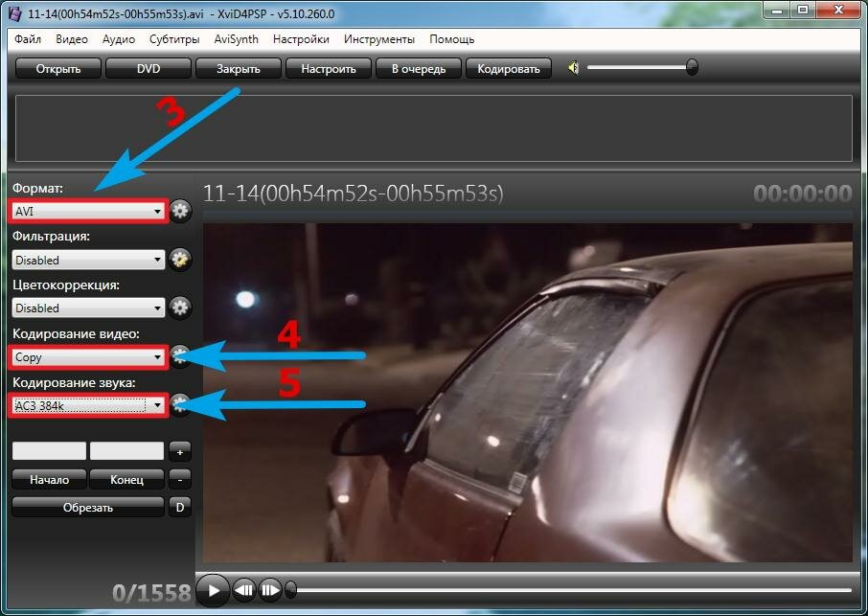This screenshot has width=868, height=616.
Task: Open the AviSynth menu
Action: pyautogui.click(x=236, y=39)
